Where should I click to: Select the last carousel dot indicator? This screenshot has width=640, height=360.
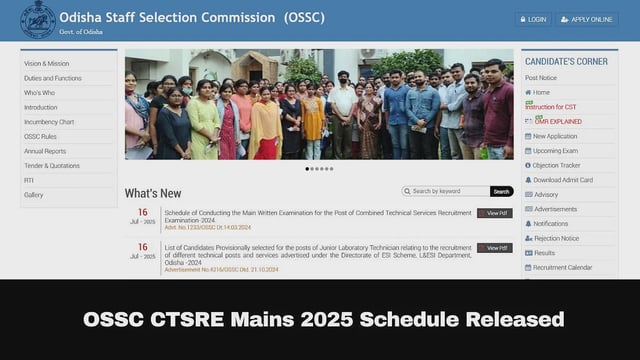pos(331,169)
